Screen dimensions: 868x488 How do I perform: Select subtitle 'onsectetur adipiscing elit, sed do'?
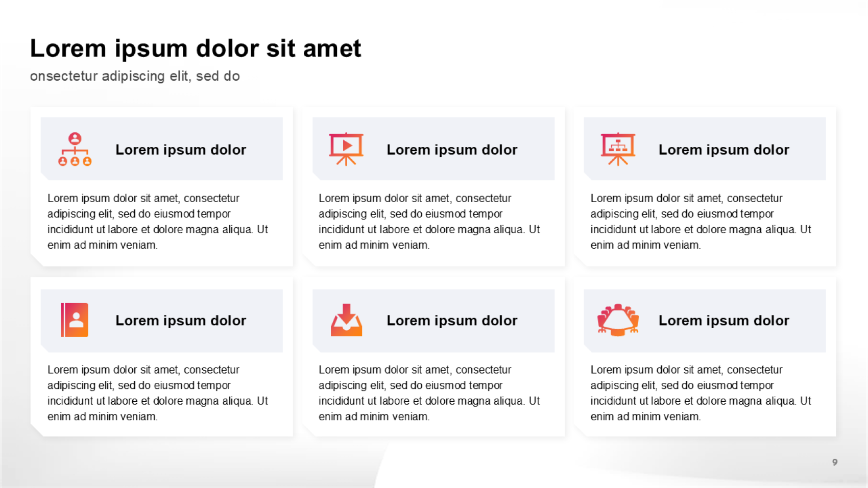[x=135, y=76]
